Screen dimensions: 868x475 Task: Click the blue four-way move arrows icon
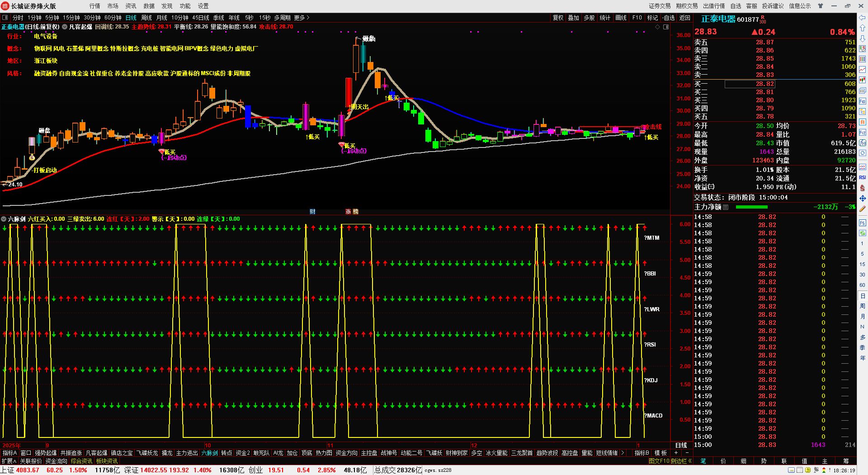click(863, 199)
